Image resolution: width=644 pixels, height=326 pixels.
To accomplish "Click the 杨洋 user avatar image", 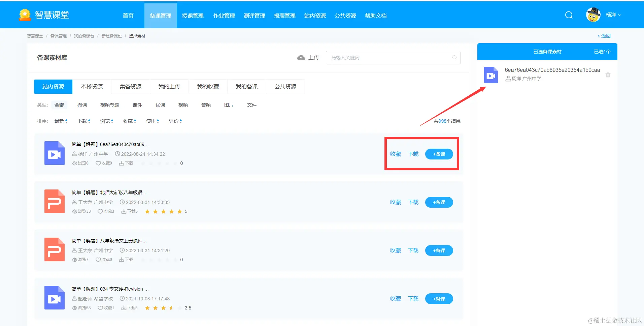I will click(594, 14).
